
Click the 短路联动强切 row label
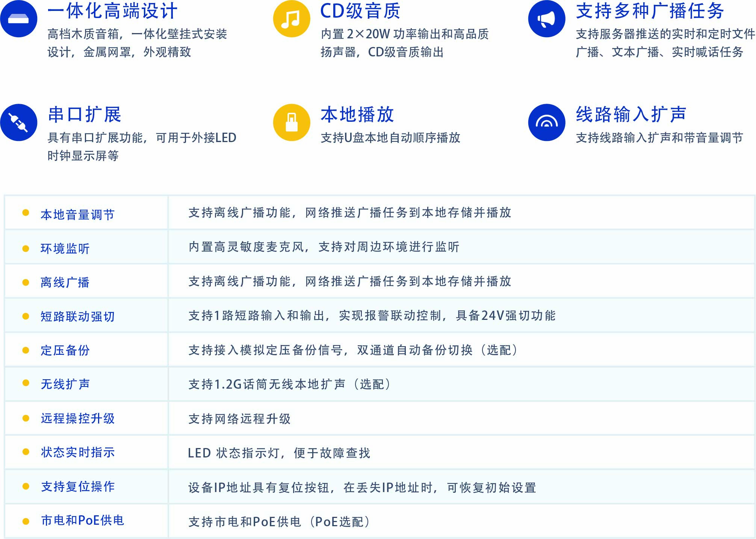pyautogui.click(x=77, y=316)
